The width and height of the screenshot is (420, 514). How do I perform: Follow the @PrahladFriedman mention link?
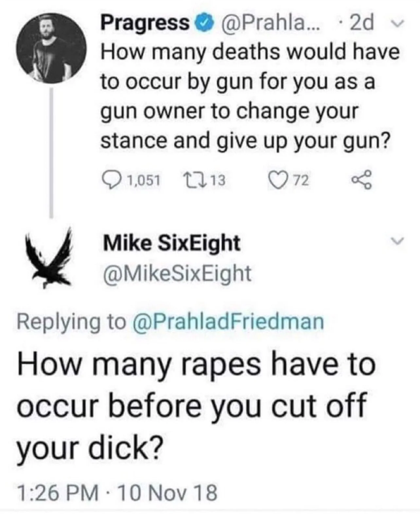click(228, 322)
